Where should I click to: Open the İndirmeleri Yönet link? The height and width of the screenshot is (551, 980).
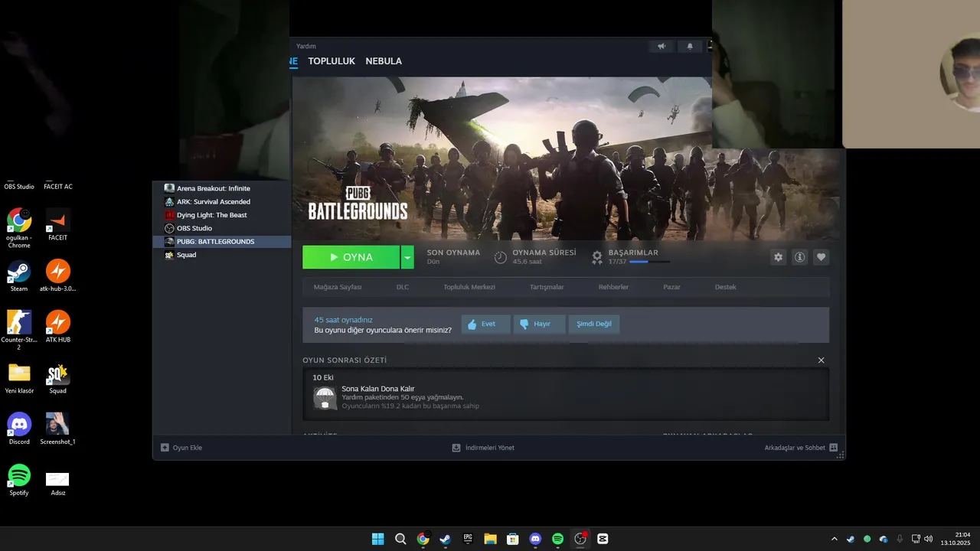490,448
